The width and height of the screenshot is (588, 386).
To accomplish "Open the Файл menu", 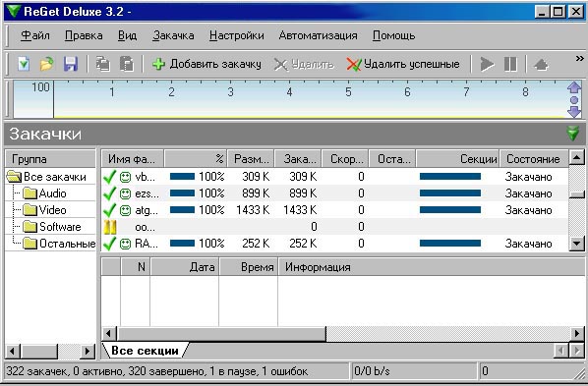I will pyautogui.click(x=34, y=35).
